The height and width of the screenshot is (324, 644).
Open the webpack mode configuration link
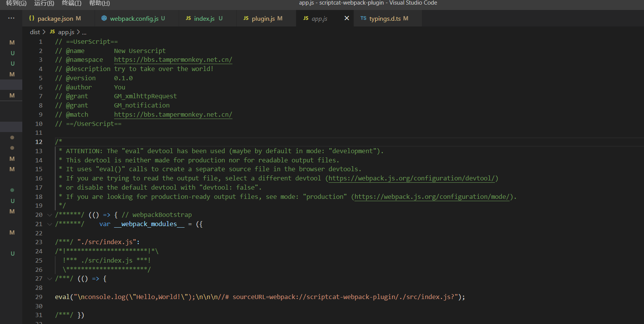click(432, 197)
